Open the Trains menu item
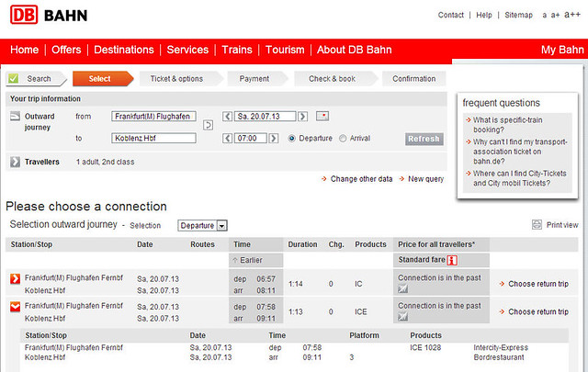Screen dimensions: 588x372 tap(236, 50)
